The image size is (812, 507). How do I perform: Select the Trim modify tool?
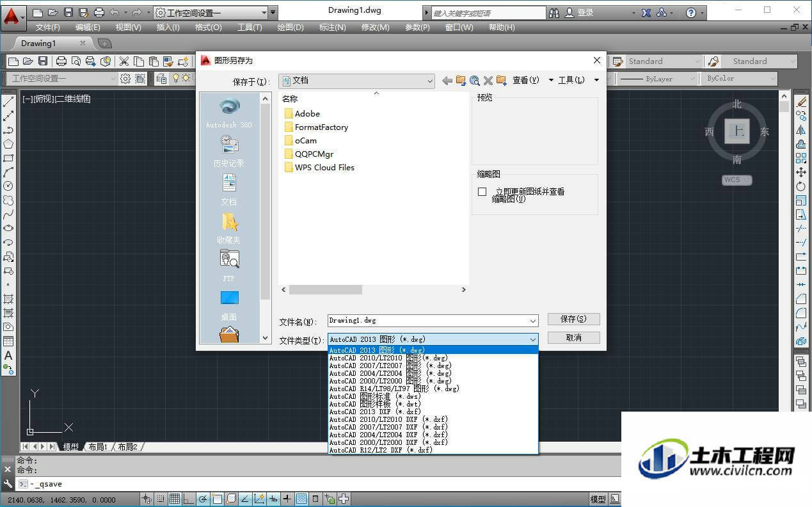click(801, 229)
